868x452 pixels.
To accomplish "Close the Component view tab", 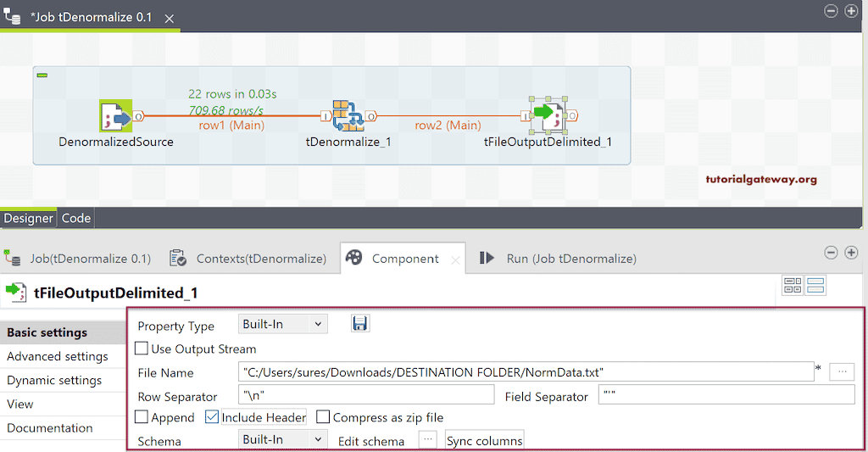I will click(x=455, y=260).
